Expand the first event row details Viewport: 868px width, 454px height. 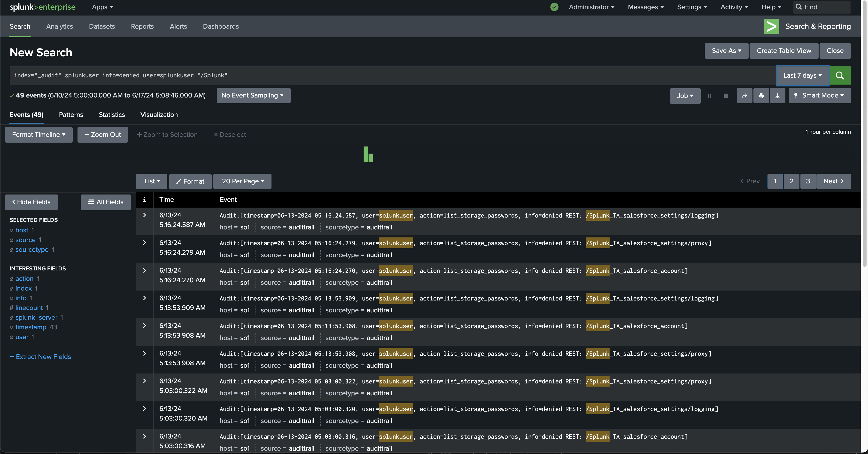tap(145, 215)
